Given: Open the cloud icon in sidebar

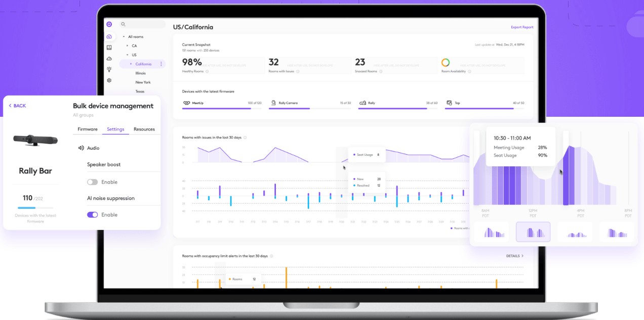Looking at the screenshot, I should tap(109, 59).
